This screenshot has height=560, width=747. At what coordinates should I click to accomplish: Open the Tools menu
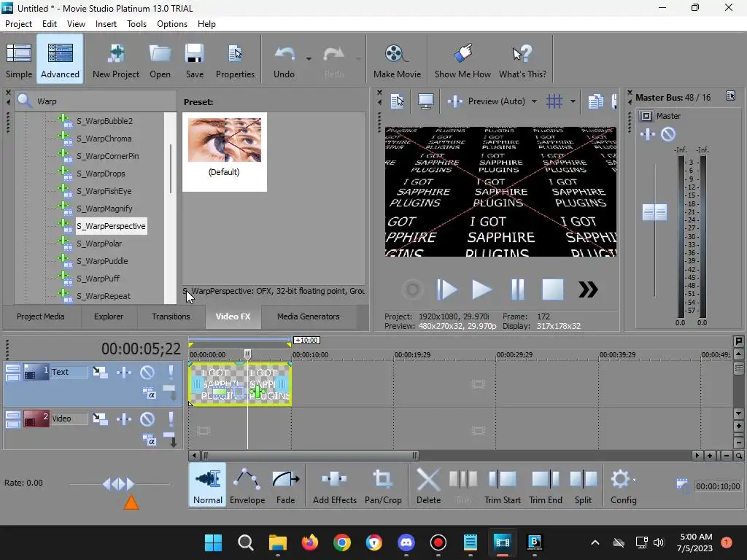point(136,24)
